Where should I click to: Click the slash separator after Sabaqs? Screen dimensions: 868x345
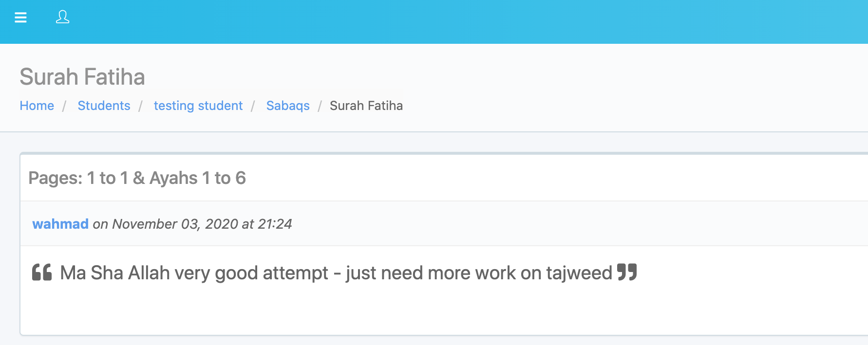point(320,106)
